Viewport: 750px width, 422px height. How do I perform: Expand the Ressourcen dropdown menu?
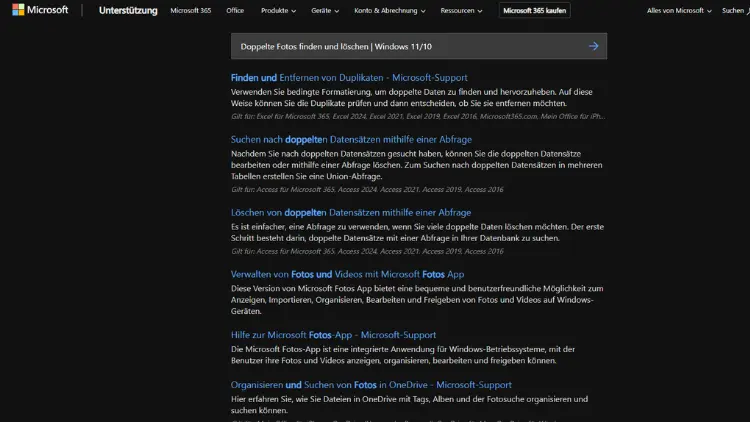pos(461,11)
